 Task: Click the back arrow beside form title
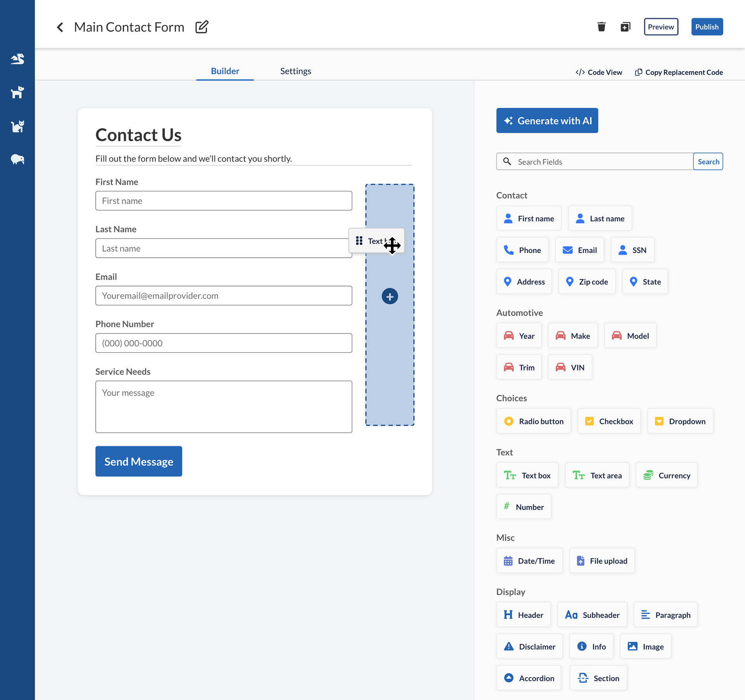tap(60, 27)
